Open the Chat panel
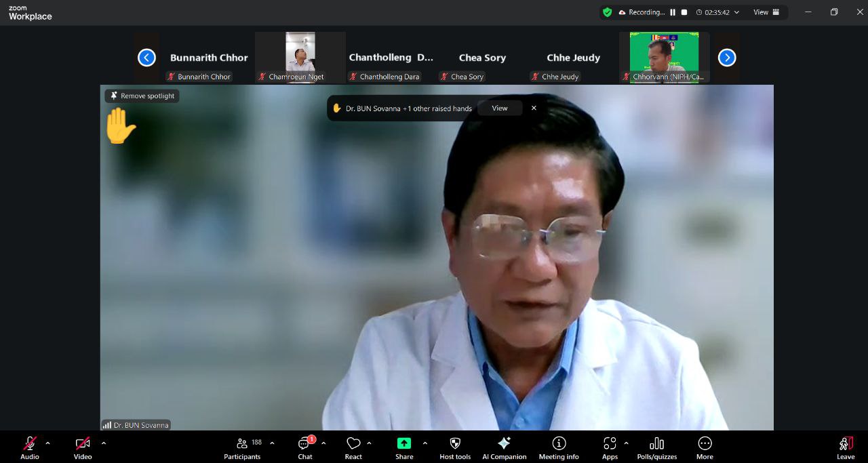The image size is (868, 463). click(304, 447)
